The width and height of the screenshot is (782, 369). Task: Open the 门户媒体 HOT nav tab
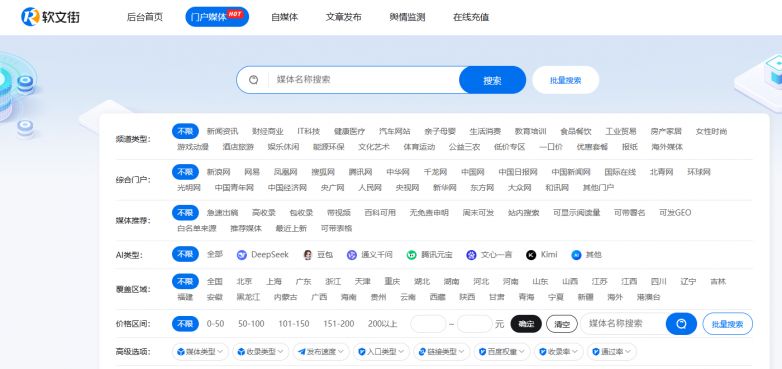[217, 17]
